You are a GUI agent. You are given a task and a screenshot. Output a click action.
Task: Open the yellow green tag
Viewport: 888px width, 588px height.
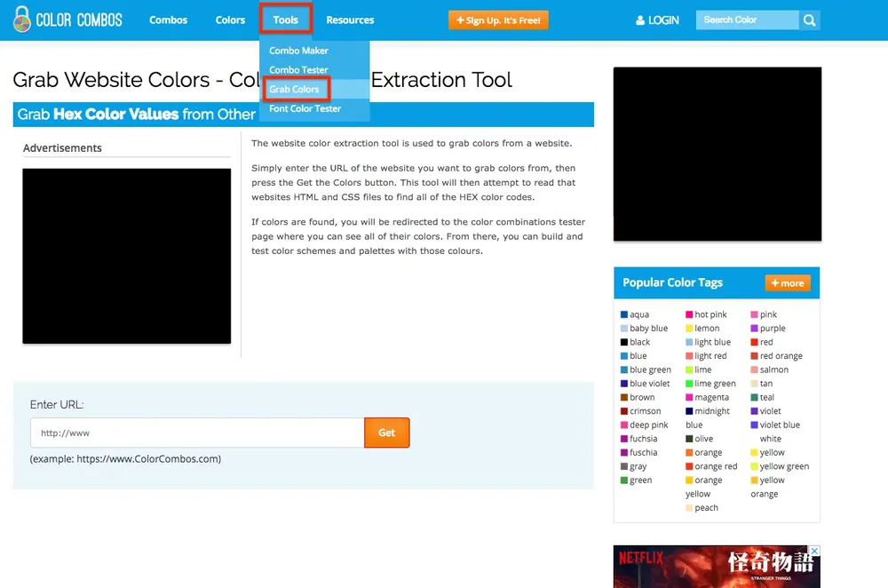point(784,467)
